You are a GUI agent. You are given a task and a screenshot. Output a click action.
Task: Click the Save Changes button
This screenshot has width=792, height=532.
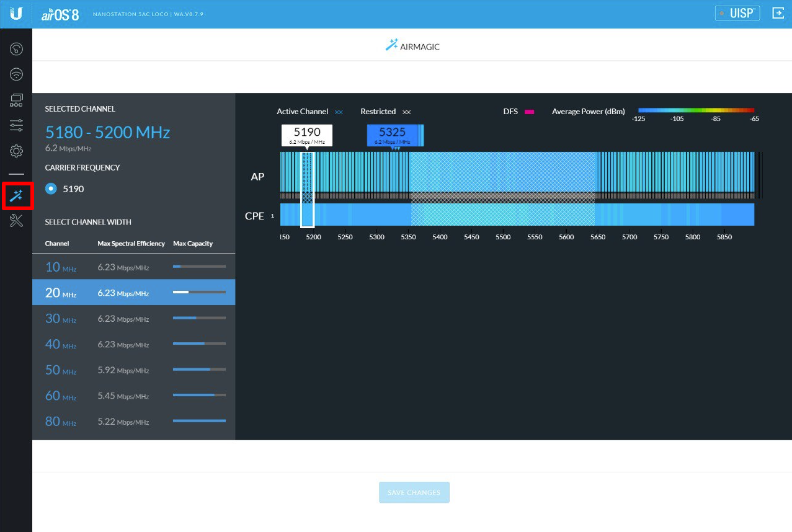(x=414, y=492)
